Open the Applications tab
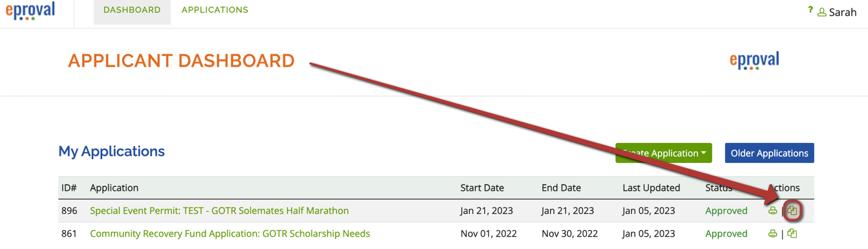The height and width of the screenshot is (249, 868). coord(215,10)
